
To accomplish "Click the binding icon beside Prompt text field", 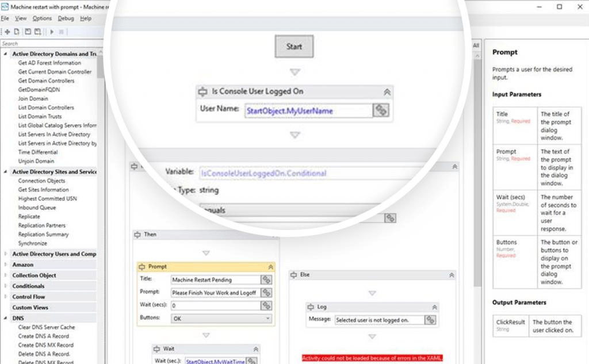I will [266, 293].
